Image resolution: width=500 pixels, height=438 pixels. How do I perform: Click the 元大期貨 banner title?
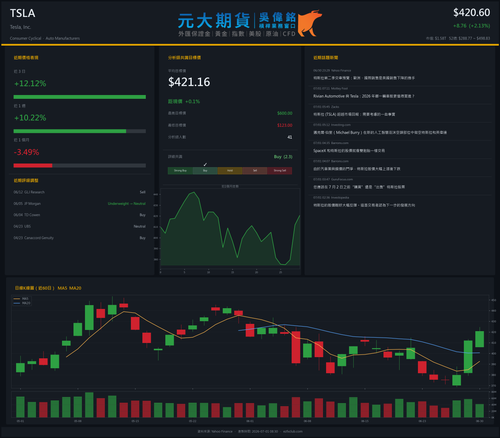pos(214,21)
